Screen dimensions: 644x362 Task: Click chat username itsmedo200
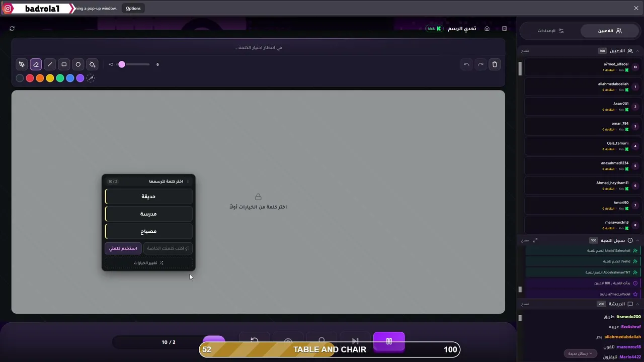click(628, 317)
